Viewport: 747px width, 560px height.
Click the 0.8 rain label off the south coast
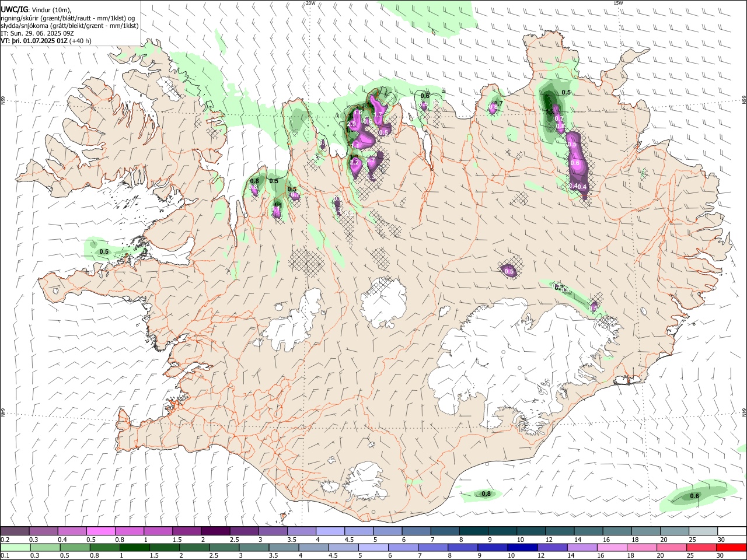pyautogui.click(x=486, y=494)
